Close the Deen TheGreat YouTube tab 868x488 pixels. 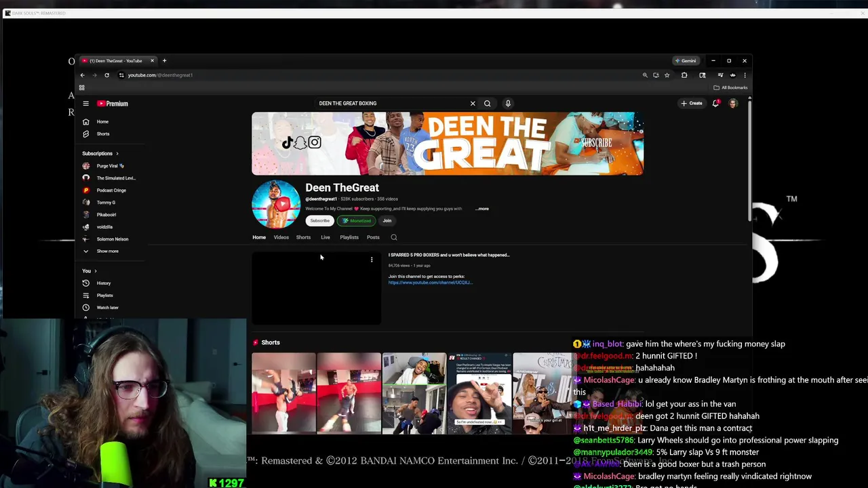click(x=152, y=60)
